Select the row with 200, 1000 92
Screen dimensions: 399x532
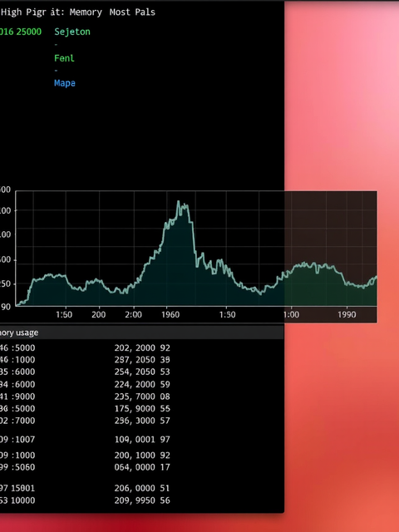point(142,456)
